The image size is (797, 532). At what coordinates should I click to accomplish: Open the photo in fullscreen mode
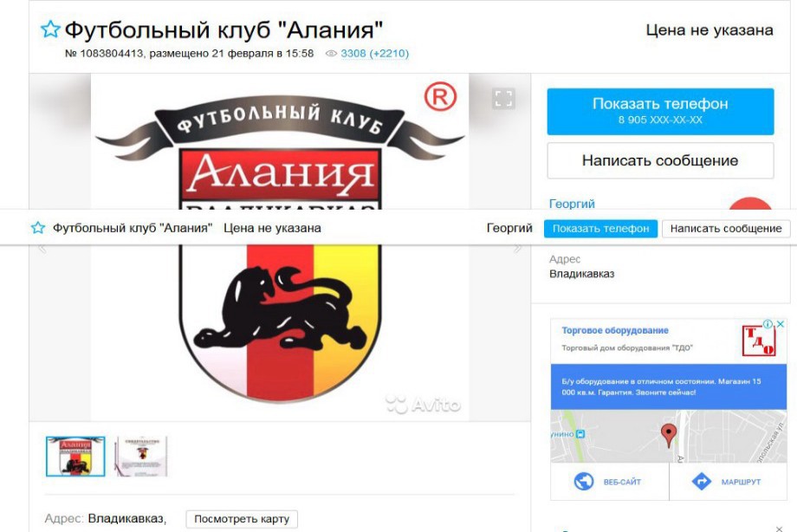pyautogui.click(x=503, y=99)
